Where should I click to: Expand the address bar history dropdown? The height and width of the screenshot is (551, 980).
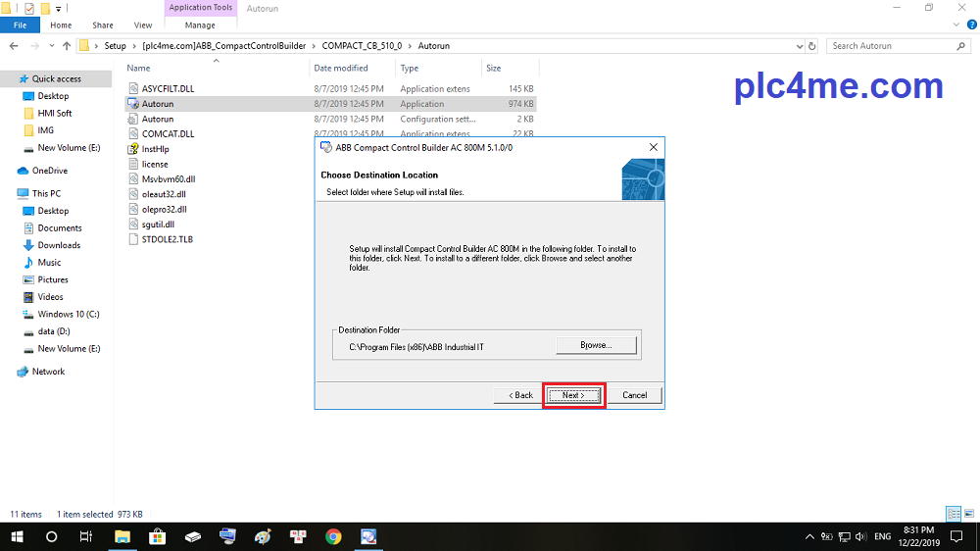tap(800, 46)
